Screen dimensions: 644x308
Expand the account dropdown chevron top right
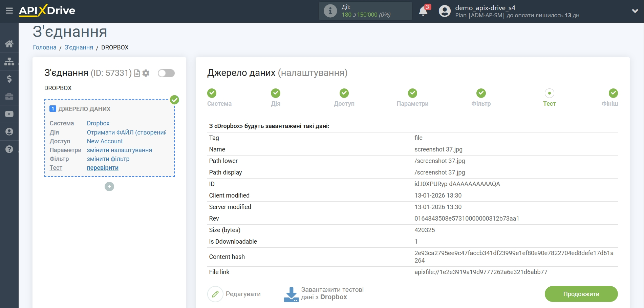point(635,11)
